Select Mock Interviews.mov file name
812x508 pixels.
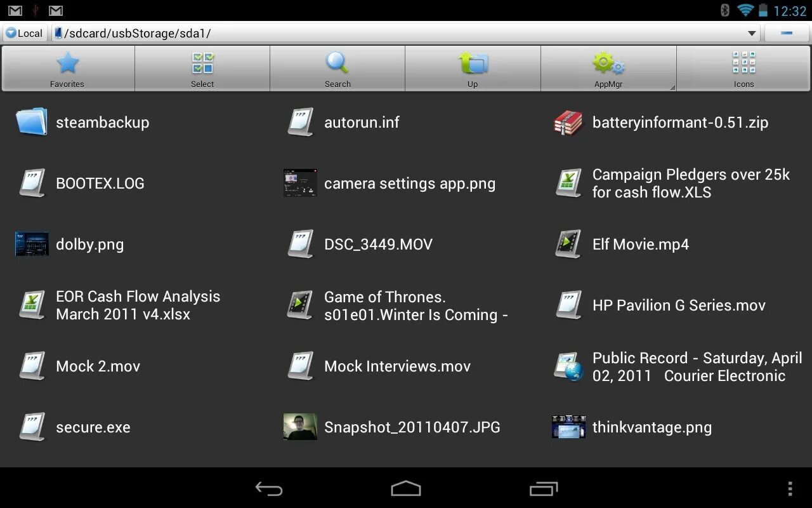coord(397,366)
